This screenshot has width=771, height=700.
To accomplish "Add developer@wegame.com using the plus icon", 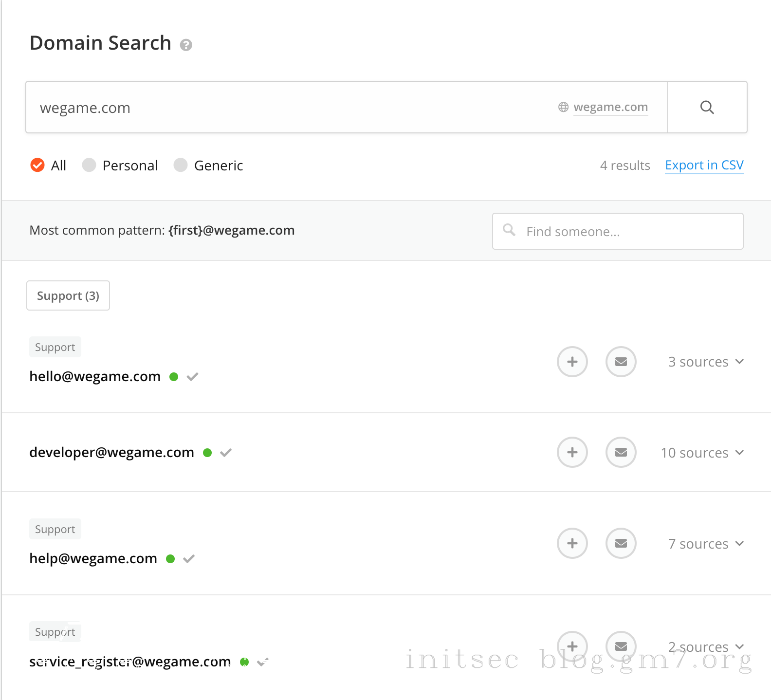I will [572, 452].
